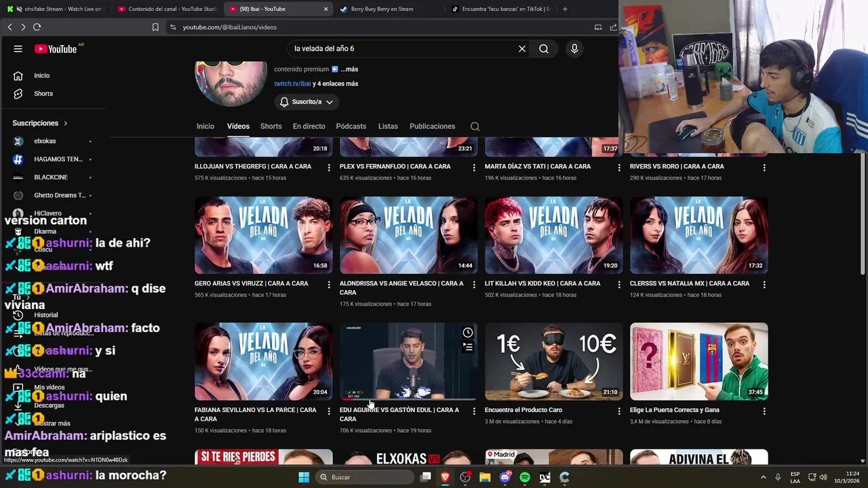The width and height of the screenshot is (868, 488).
Task: Open GERO ARIAS VS VIRUZZ thumbnail
Action: [264, 235]
